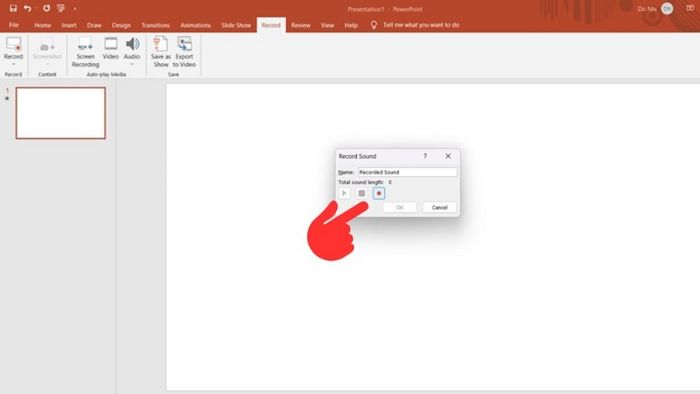700x394 pixels.
Task: Open the Draw tab
Action: [x=94, y=25]
